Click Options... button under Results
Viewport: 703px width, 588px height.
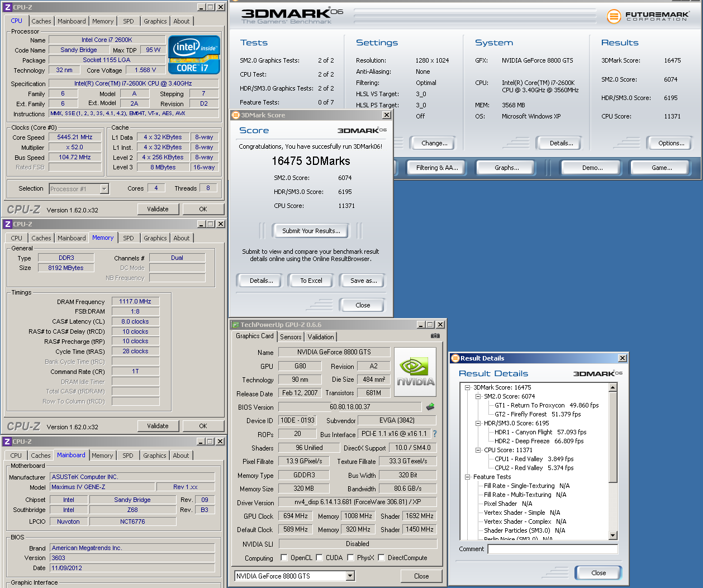(x=671, y=143)
